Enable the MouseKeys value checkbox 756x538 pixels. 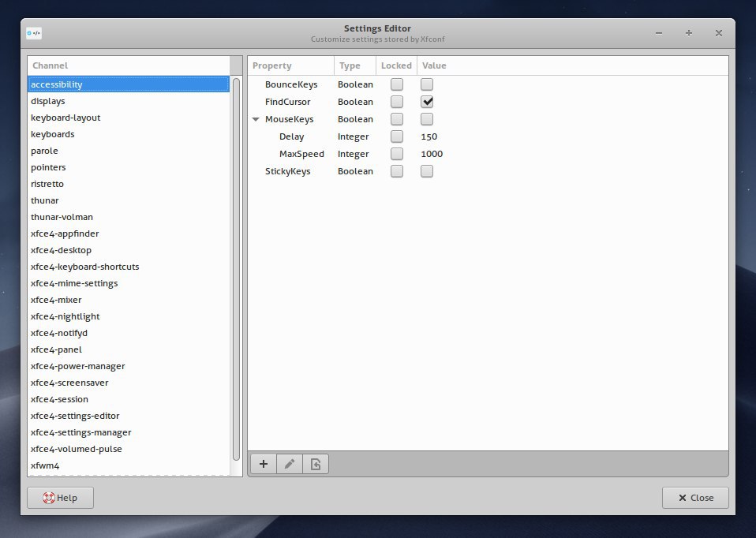click(x=427, y=119)
